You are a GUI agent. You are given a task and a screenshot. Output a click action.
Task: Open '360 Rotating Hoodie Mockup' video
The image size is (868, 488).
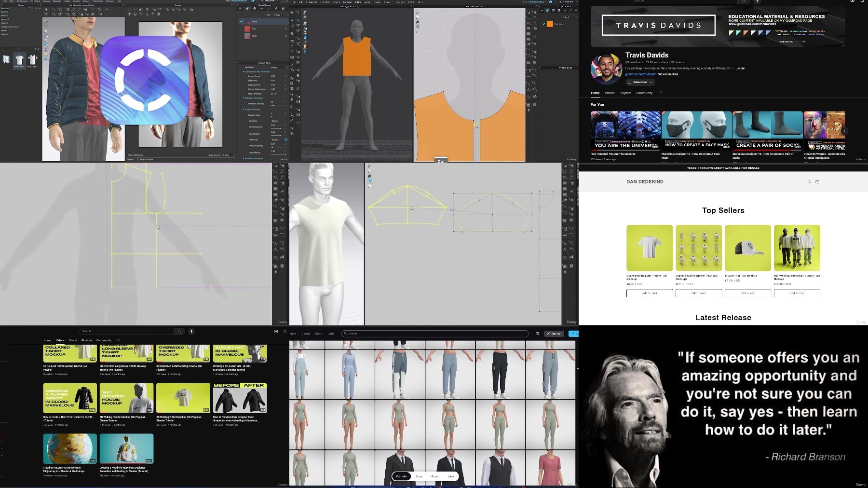(x=127, y=398)
